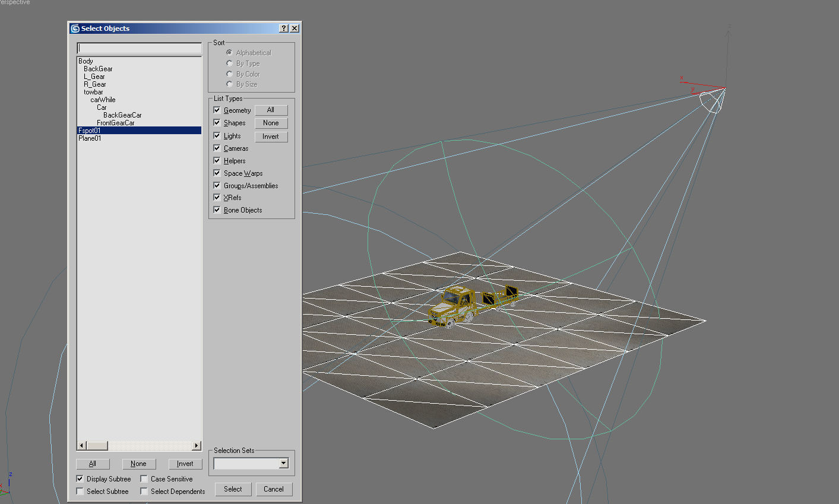The width and height of the screenshot is (839, 504).
Task: Enable Select Dependents checkbox
Action: (x=144, y=491)
